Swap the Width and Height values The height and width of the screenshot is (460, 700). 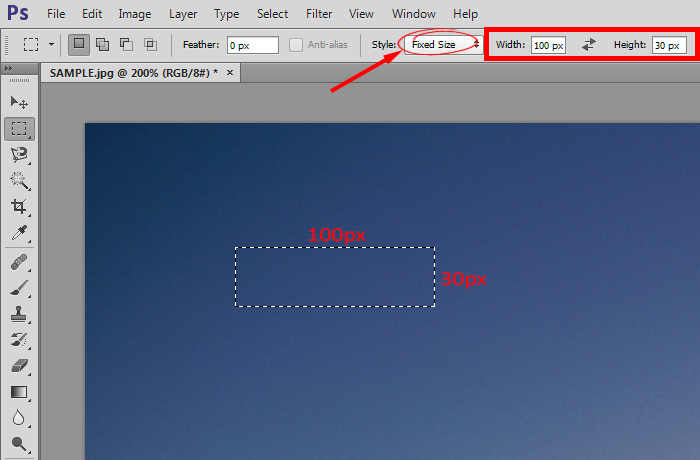tap(589, 45)
